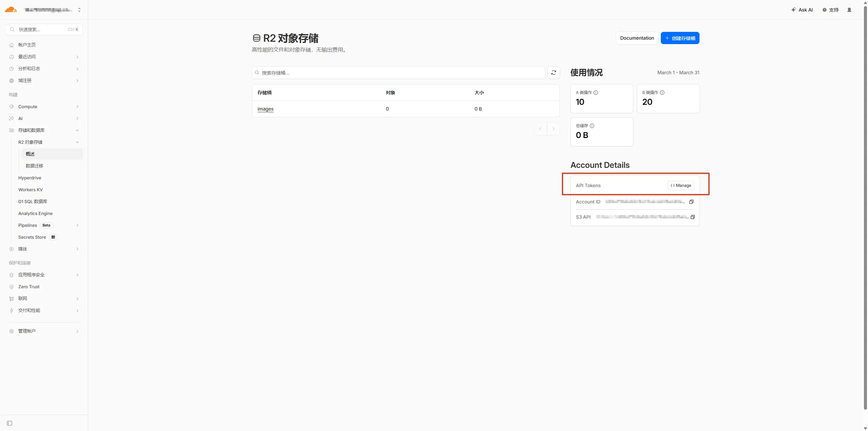Toggle sidebar collapse icon at bottom
Image resolution: width=868 pixels, height=431 pixels.
pyautogui.click(x=9, y=423)
